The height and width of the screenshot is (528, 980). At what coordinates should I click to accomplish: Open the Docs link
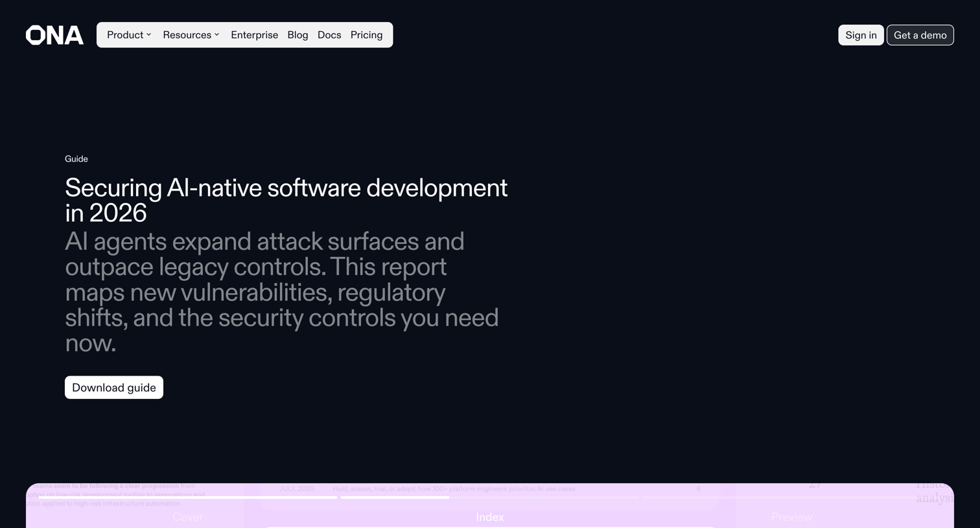click(329, 35)
